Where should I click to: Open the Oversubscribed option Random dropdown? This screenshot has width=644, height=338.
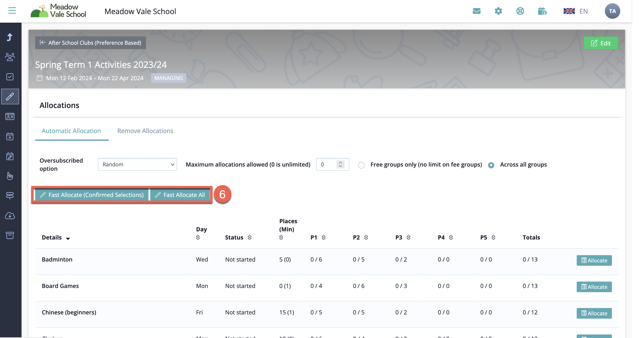click(x=137, y=165)
